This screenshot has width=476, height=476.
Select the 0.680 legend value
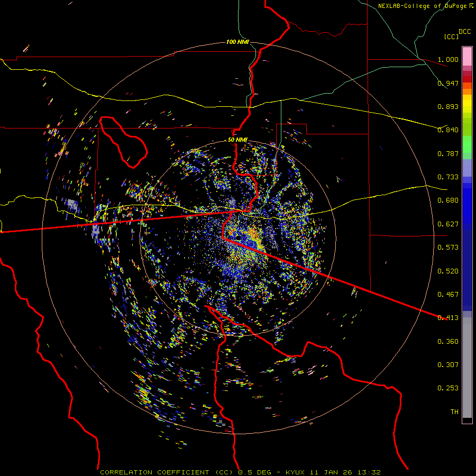click(448, 200)
